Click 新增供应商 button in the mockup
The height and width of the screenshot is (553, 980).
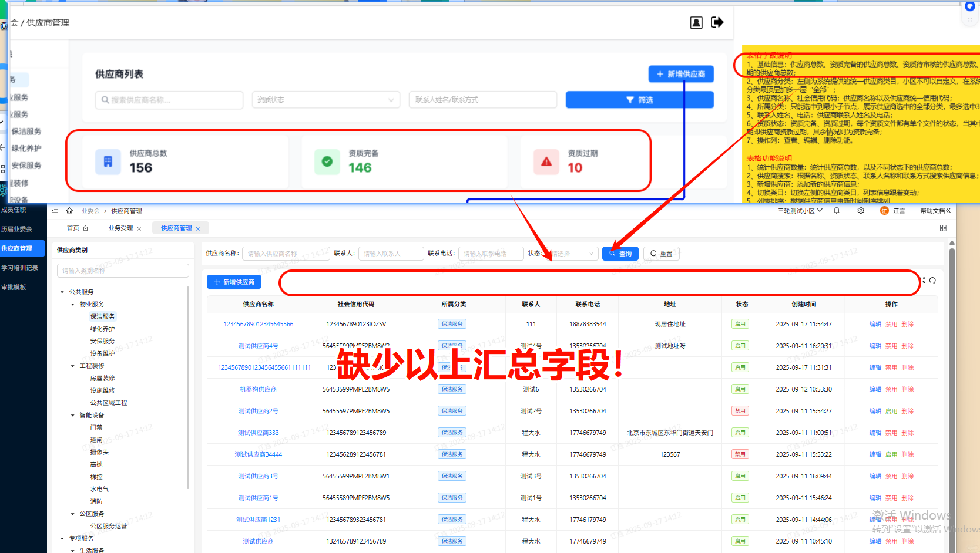point(681,74)
